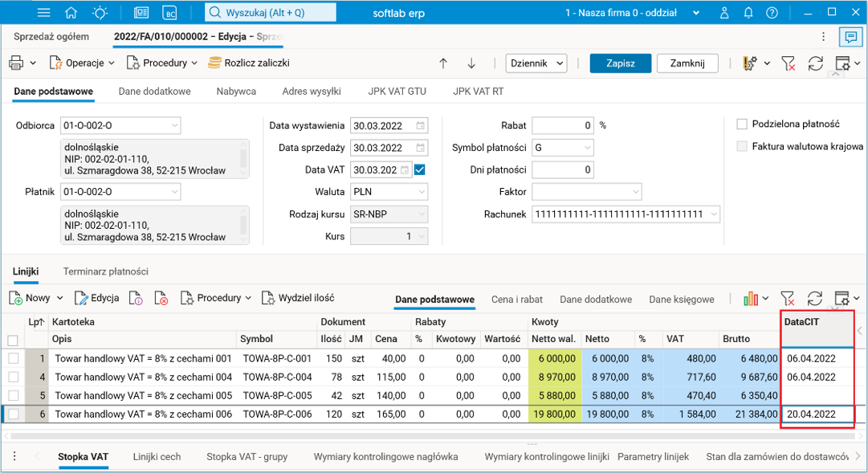Select checkbox for line TOWA-8P-C-005
Image resolution: width=868 pixels, height=473 pixels.
[x=14, y=395]
